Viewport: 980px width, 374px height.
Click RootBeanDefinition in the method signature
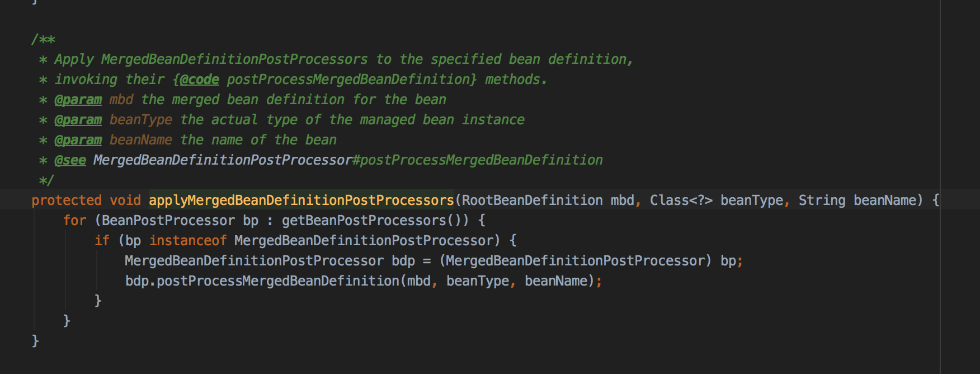(x=532, y=200)
